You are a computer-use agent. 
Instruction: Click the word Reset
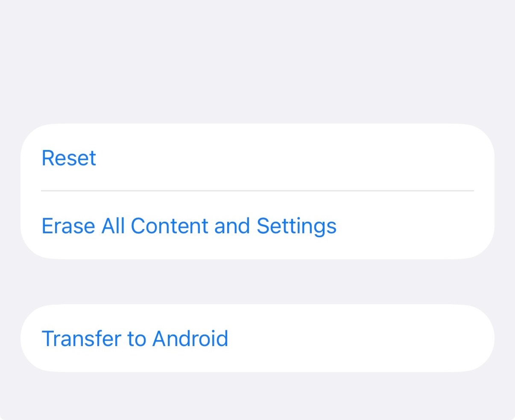click(x=69, y=158)
